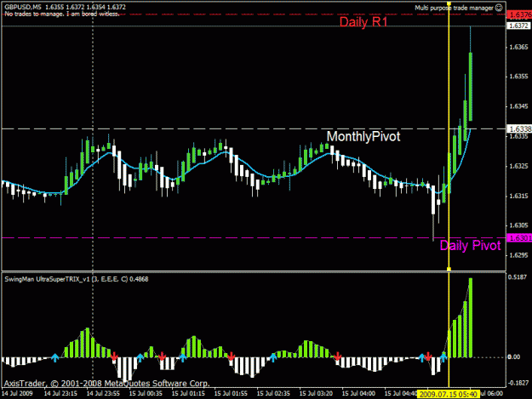Click the white 1.6372 current price tag
Screen dimensions: 532x399
(x=518, y=26)
